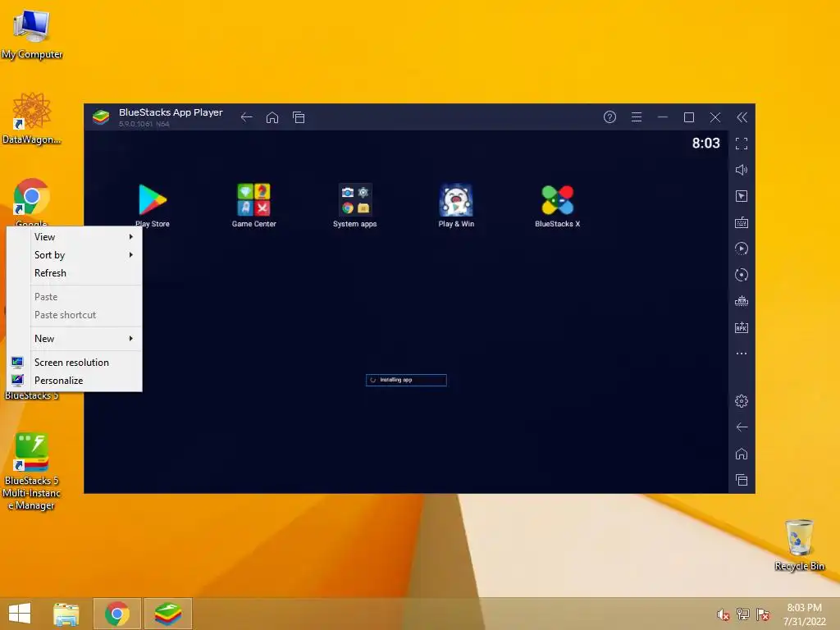Open the BlueStacks help icon

(609, 117)
